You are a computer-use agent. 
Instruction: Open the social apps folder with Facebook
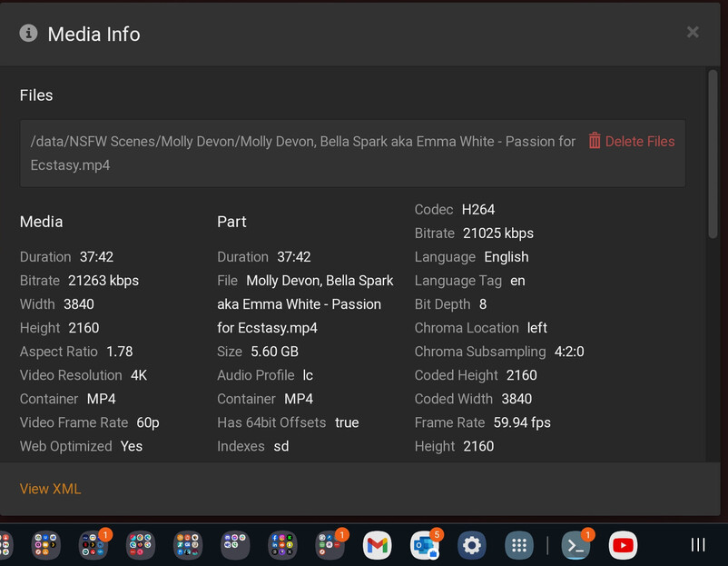click(282, 545)
